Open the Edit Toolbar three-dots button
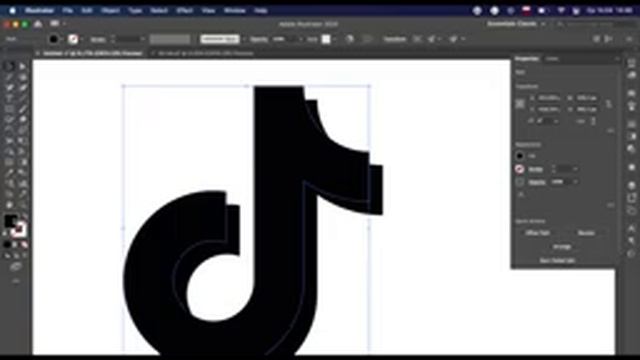Image resolution: width=640 pixels, height=360 pixels. point(16,281)
